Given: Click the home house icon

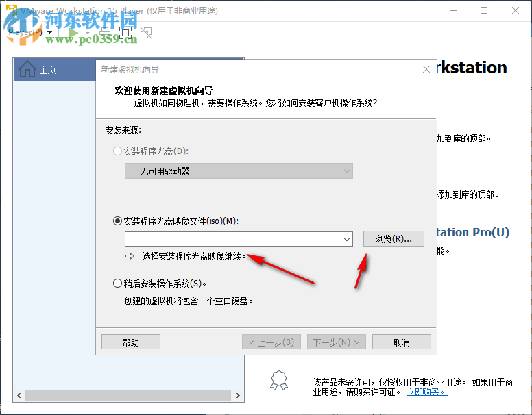Looking at the screenshot, I should tap(27, 69).
